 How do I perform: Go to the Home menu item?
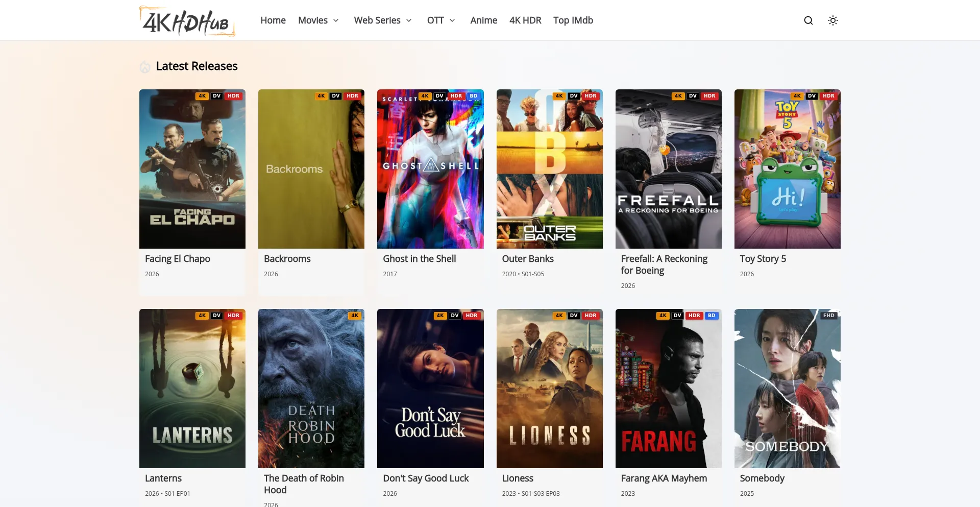273,20
